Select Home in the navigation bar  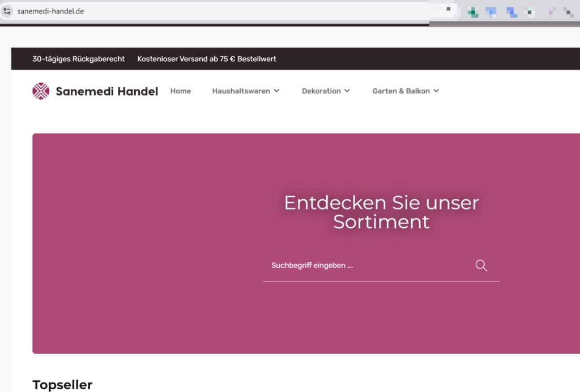[180, 91]
